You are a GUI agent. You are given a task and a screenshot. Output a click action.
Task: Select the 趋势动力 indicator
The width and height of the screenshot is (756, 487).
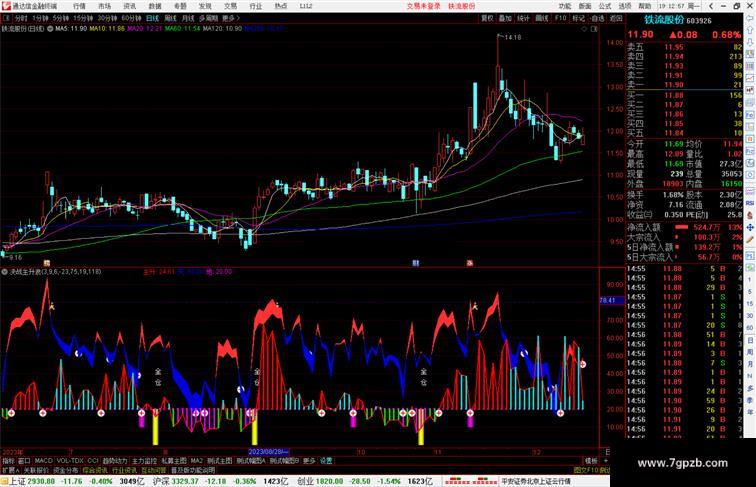[x=115, y=461]
